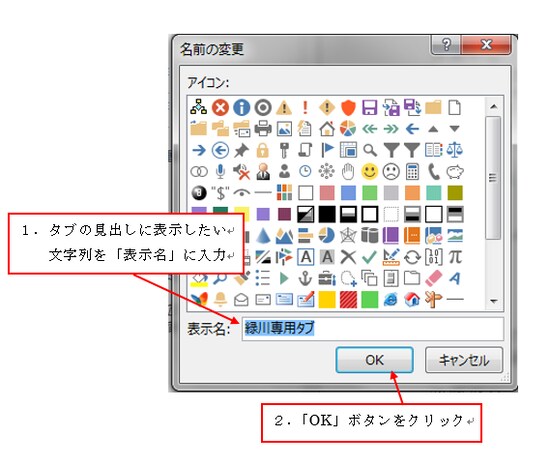Choose the calculator icon
This screenshot has width=550, height=465.
[412, 171]
